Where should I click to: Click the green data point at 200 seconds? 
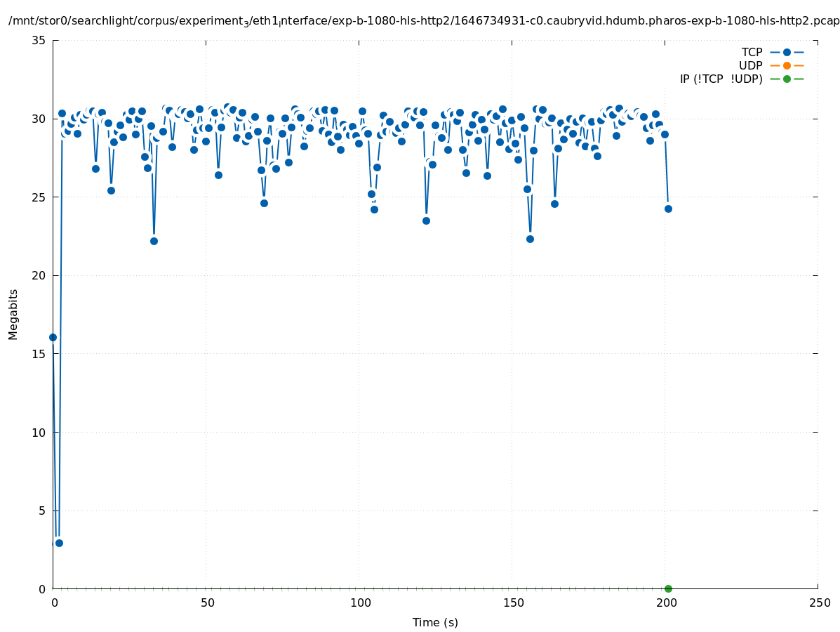668,588
